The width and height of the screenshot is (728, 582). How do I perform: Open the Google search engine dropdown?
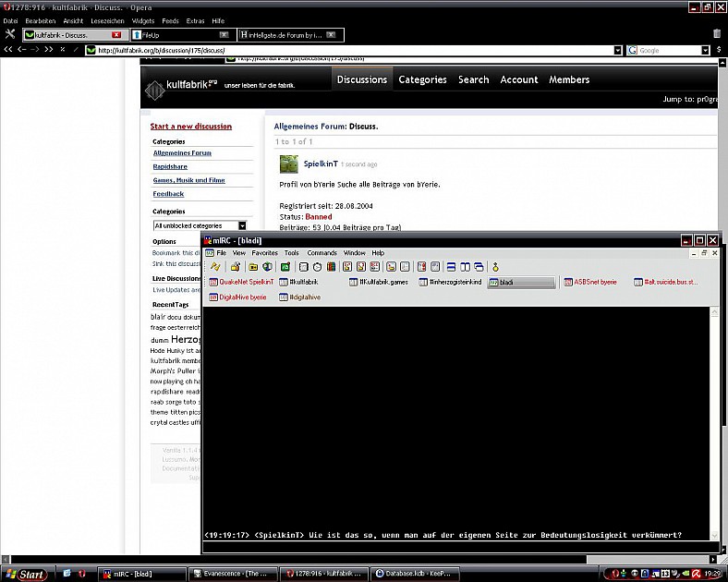click(705, 50)
